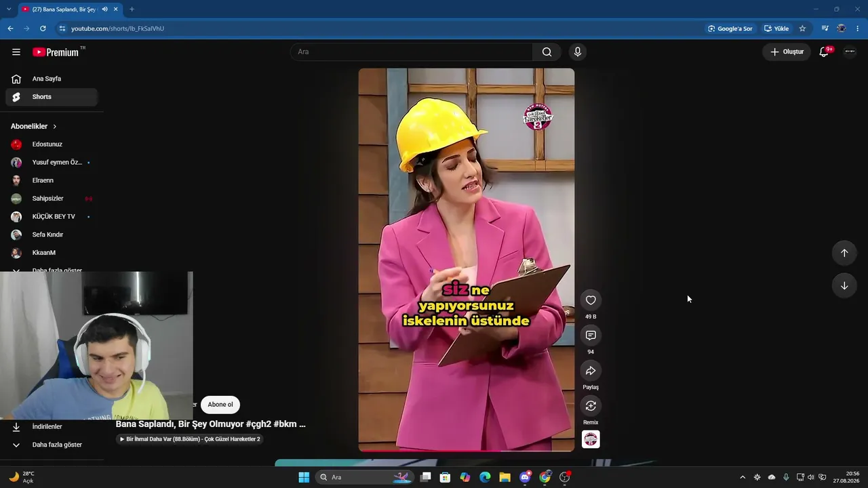Open the Sahipsizler channel
The height and width of the screenshot is (488, 868).
[x=52, y=199]
